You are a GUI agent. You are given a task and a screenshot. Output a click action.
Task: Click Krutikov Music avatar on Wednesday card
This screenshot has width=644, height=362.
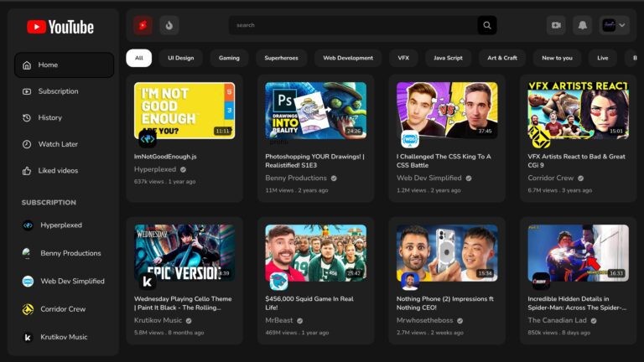(x=148, y=282)
